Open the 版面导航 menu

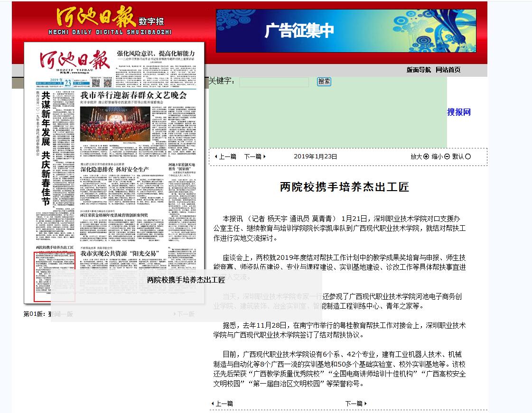click(419, 70)
